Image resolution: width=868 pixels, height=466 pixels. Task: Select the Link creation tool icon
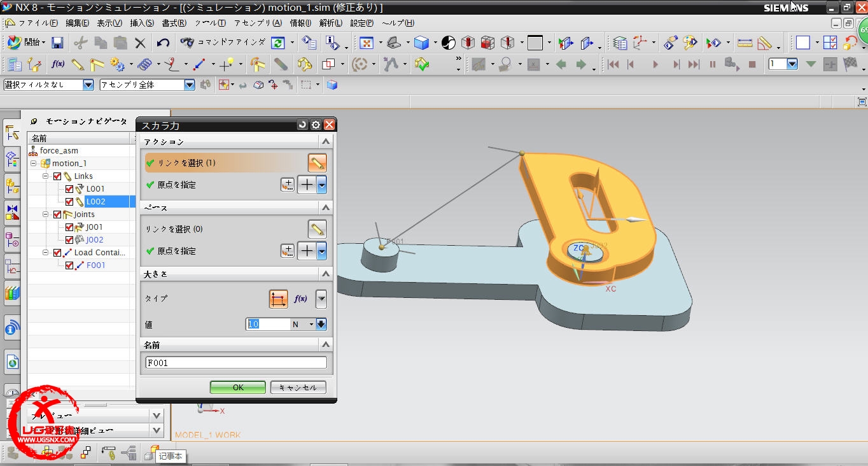pos(78,64)
